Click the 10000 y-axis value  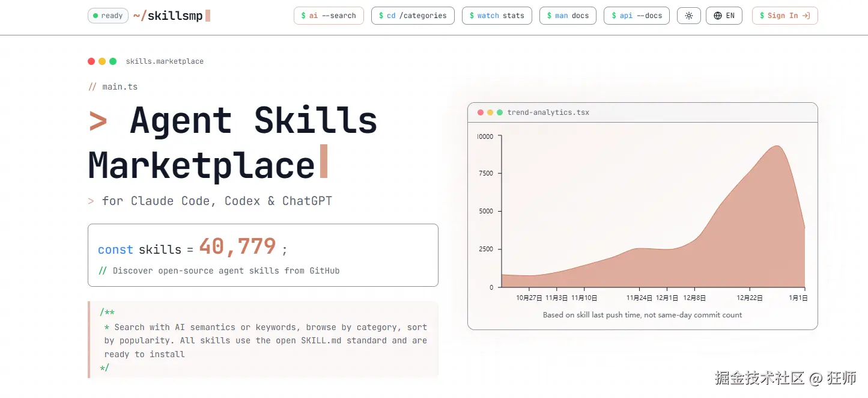coord(485,136)
